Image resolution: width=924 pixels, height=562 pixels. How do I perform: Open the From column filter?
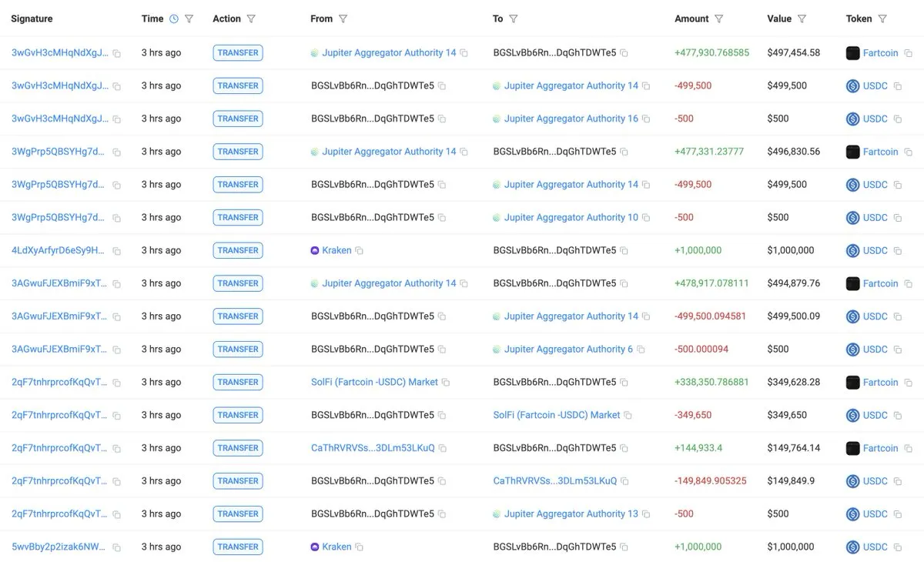tap(343, 18)
